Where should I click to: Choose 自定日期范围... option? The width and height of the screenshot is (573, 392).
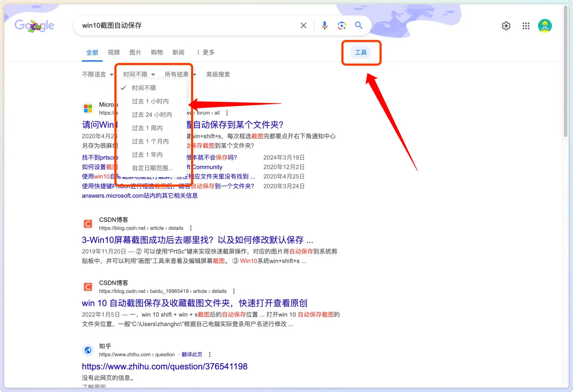(153, 168)
